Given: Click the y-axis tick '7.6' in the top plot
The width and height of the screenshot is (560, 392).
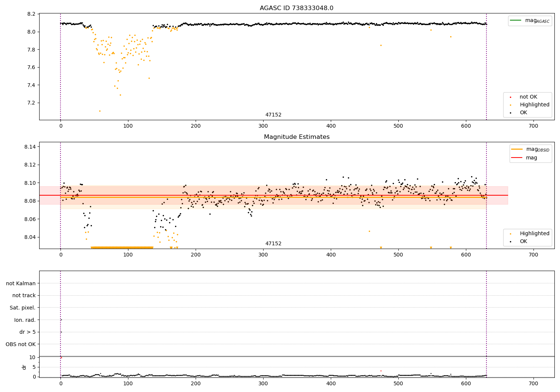Looking at the screenshot, I should point(31,68).
